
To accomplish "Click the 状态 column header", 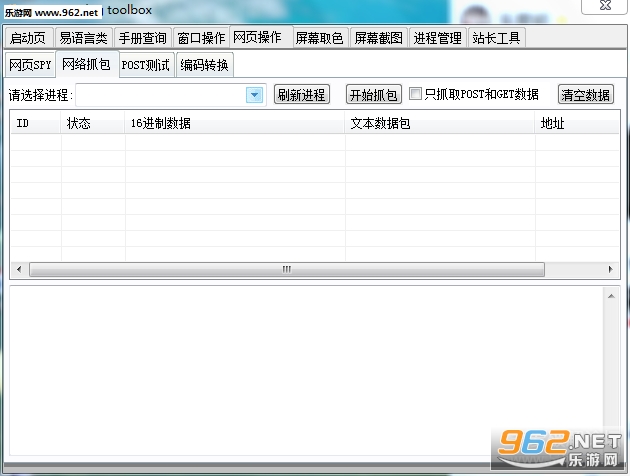I will pos(93,123).
